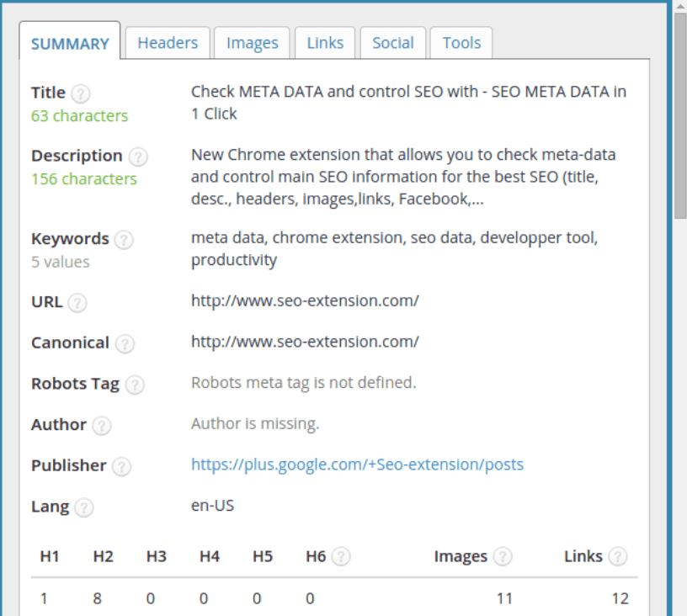
Task: Go to the Social tab
Action: pos(392,43)
